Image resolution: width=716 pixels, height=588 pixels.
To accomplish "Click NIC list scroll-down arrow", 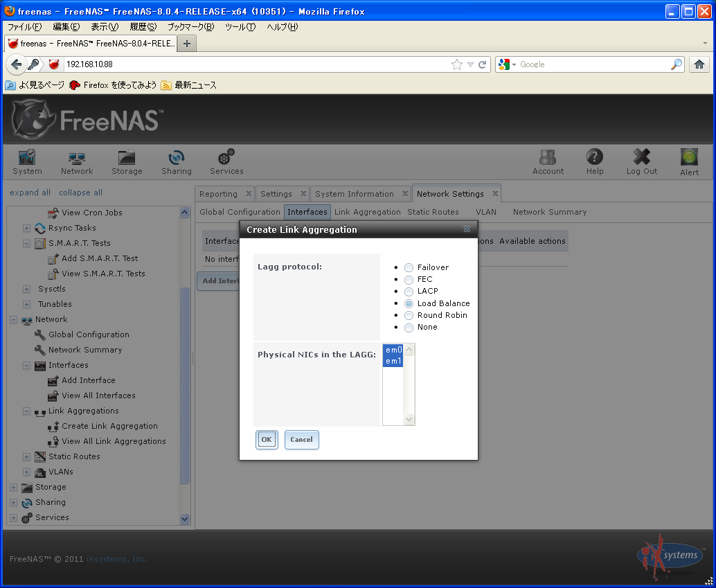I will 409,419.
